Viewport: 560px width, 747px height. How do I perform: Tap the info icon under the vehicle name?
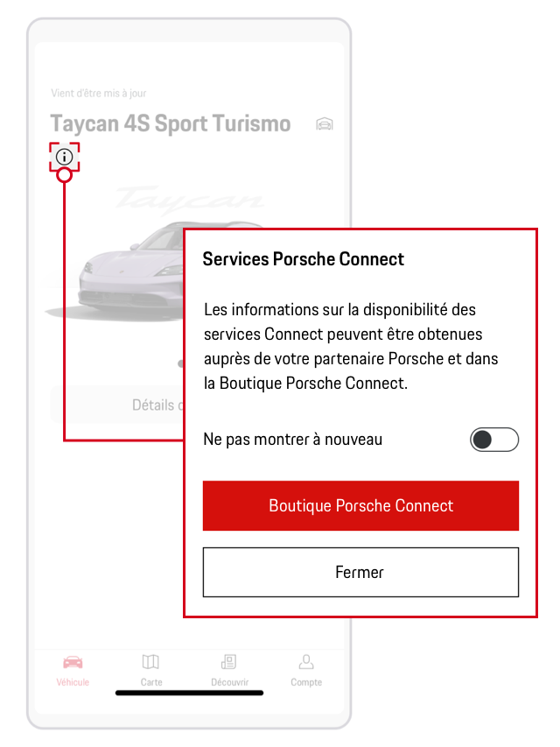pos(64,158)
